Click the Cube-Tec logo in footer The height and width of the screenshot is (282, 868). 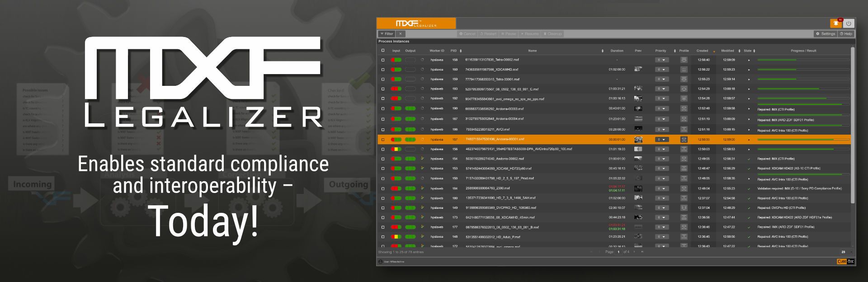(845, 262)
